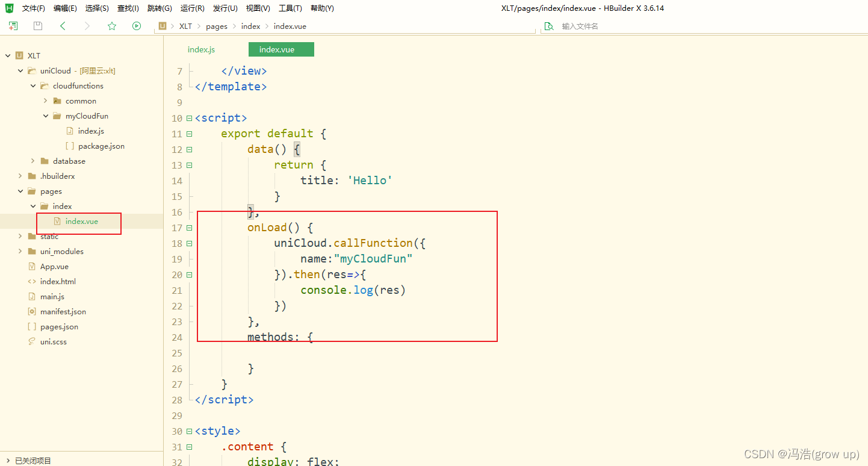Select index.vue in the project tree
This screenshot has width=868, height=466.
[x=81, y=221]
